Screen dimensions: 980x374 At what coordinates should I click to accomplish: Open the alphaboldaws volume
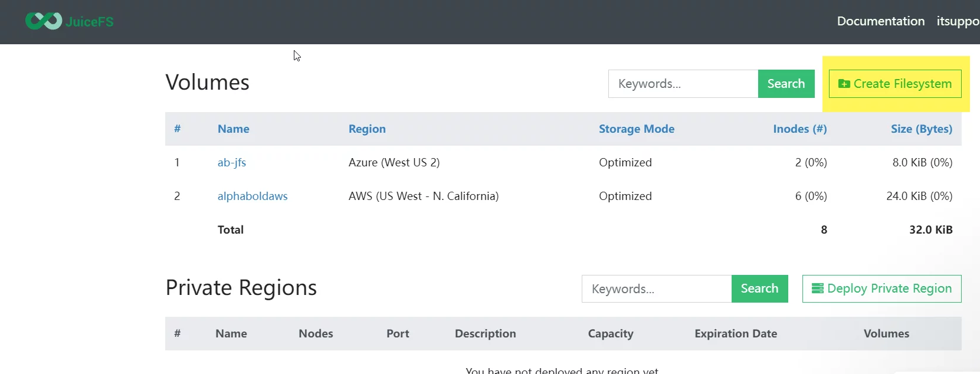(x=253, y=196)
